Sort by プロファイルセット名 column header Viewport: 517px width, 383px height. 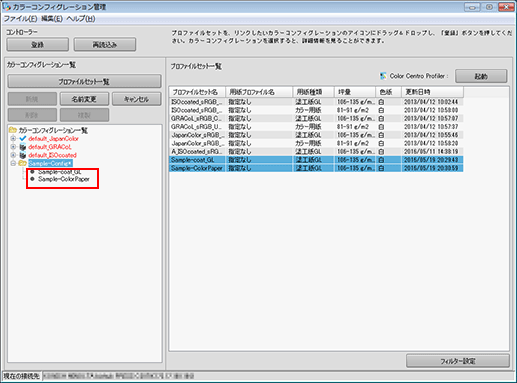198,92
